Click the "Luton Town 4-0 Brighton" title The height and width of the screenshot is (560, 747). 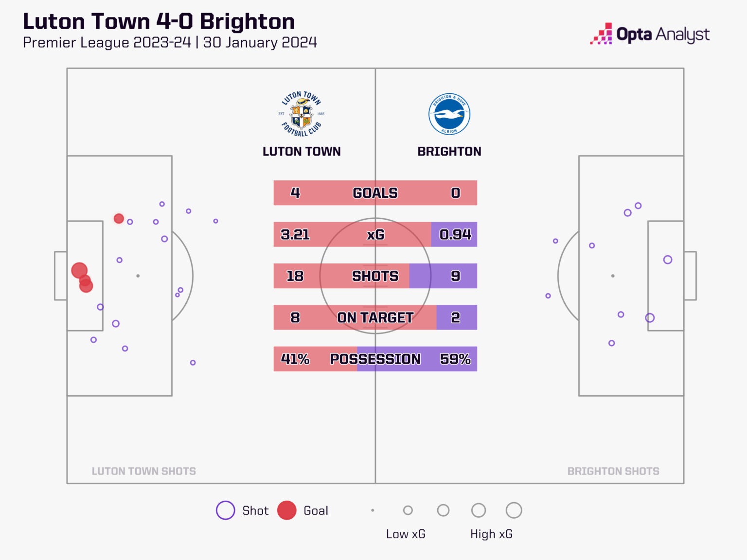click(x=159, y=21)
